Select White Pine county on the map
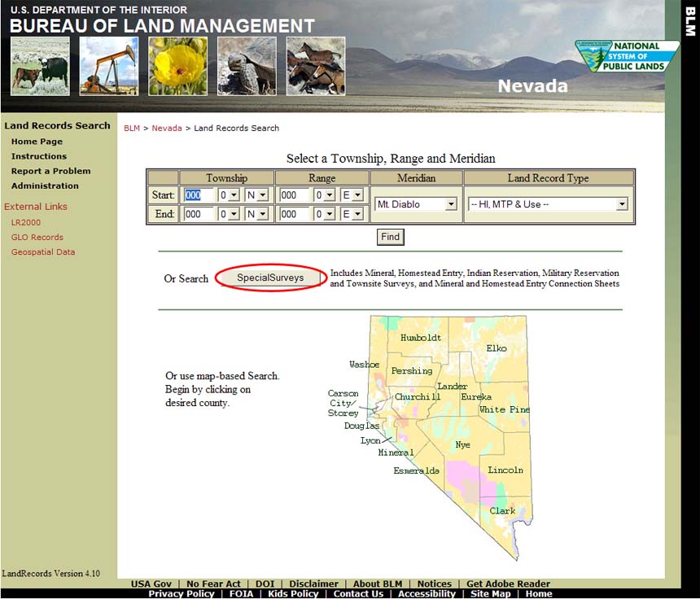Image resolution: width=700 pixels, height=599 pixels. 505,409
